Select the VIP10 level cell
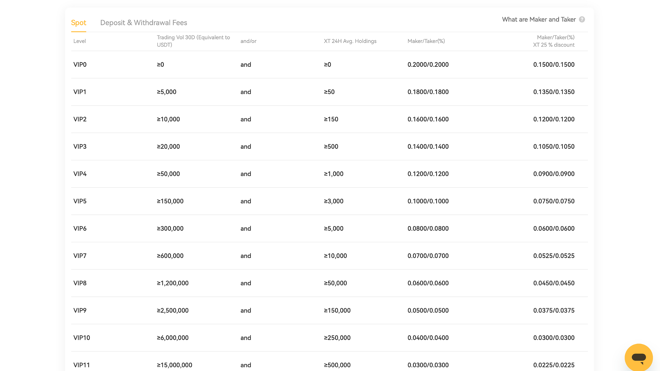 pos(82,338)
